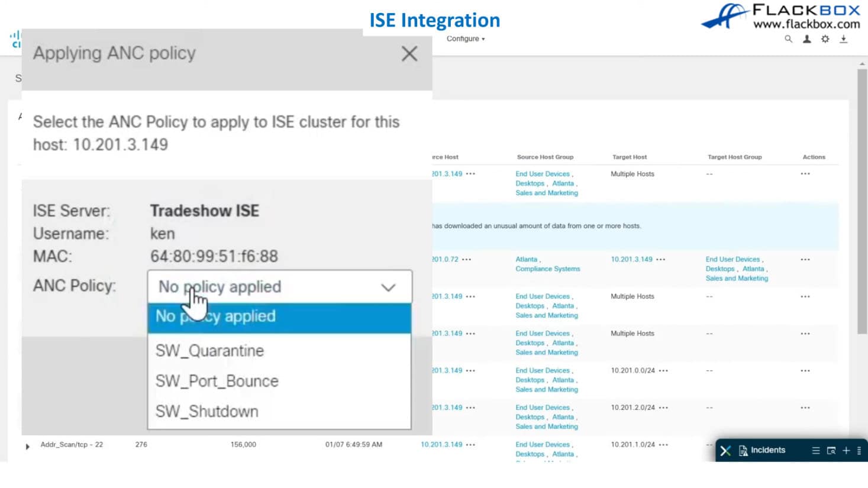The image size is (868, 488).
Task: Choose the SW_Port_Bounce policy option
Action: tap(217, 382)
